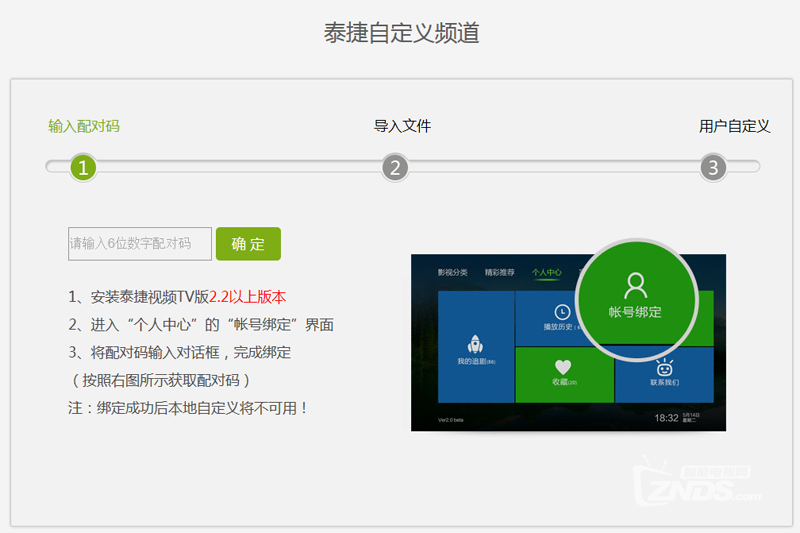Click the 精彩推荐 tab in TV image
Screen dimensions: 800x533
click(x=499, y=272)
